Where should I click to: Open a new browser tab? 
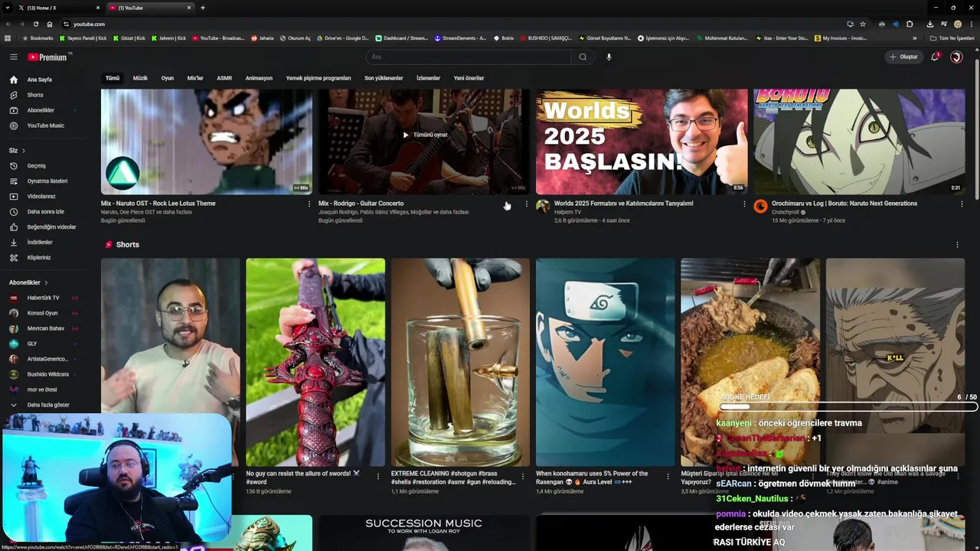point(203,8)
